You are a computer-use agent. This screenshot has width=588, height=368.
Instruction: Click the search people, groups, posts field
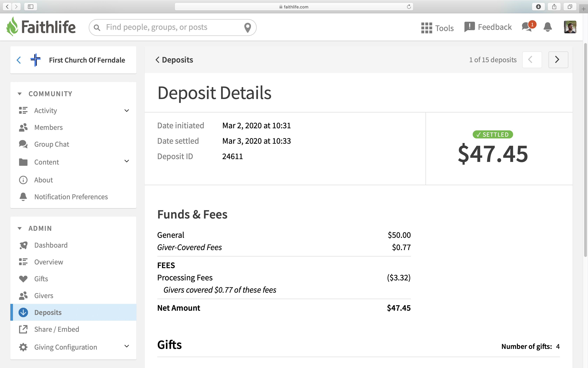click(x=173, y=28)
